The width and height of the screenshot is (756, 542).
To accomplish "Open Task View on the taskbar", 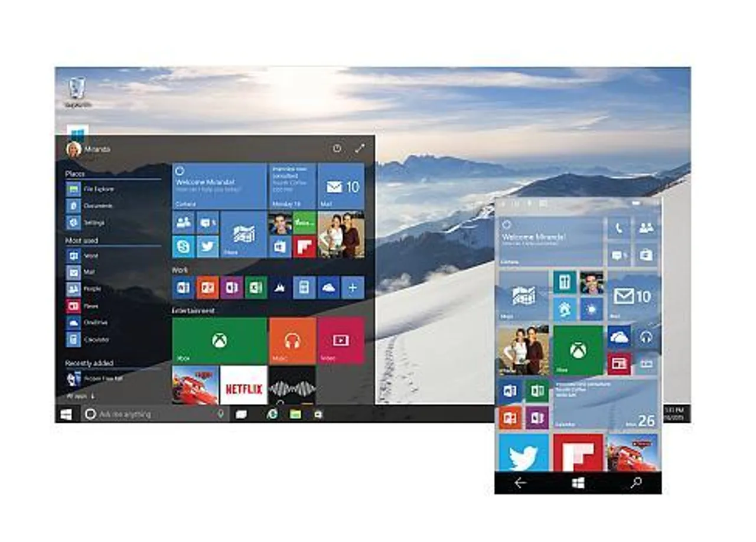I will click(241, 414).
